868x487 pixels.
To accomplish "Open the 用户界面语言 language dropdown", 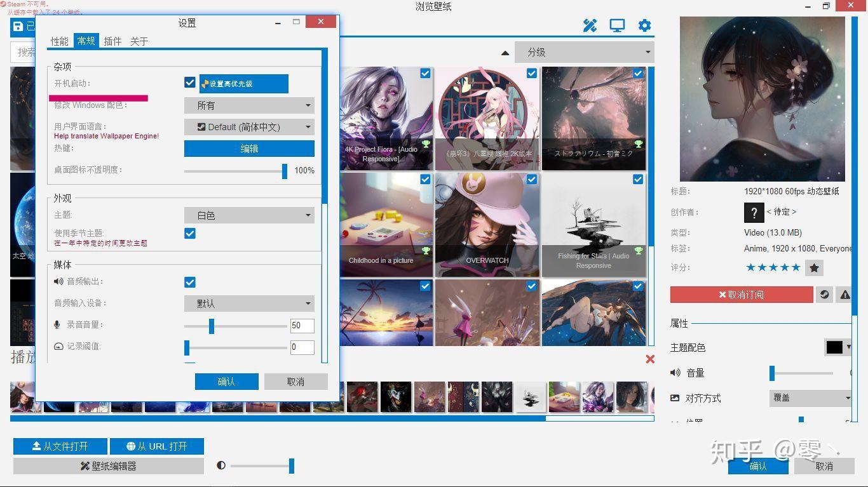I will tap(248, 126).
